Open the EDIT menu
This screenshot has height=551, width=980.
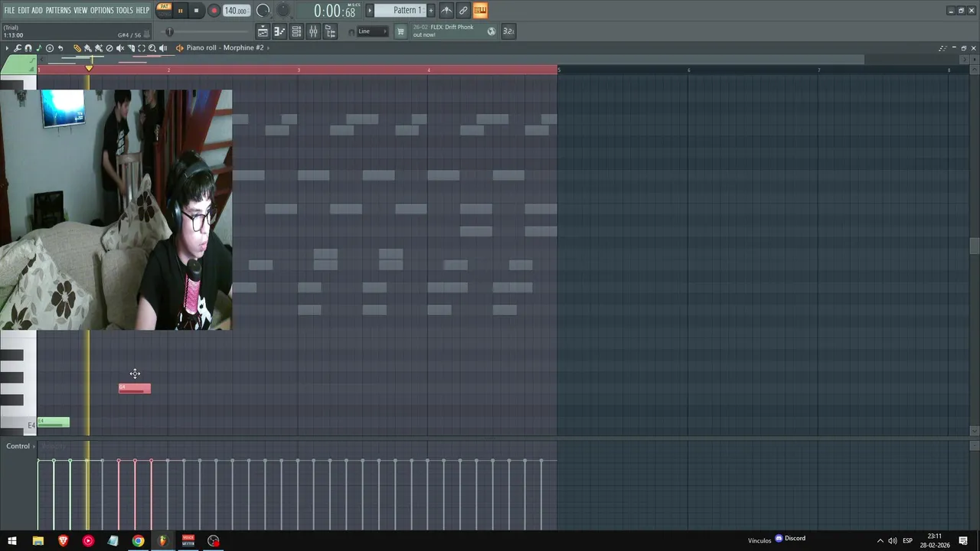click(x=24, y=10)
